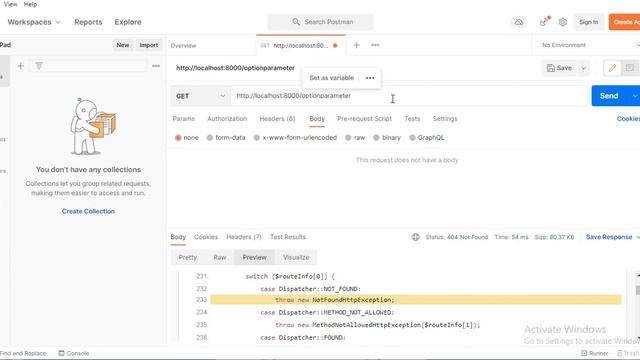Screen dimensions: 640x360
Task: Select the none body radio option
Action: tap(187, 138)
